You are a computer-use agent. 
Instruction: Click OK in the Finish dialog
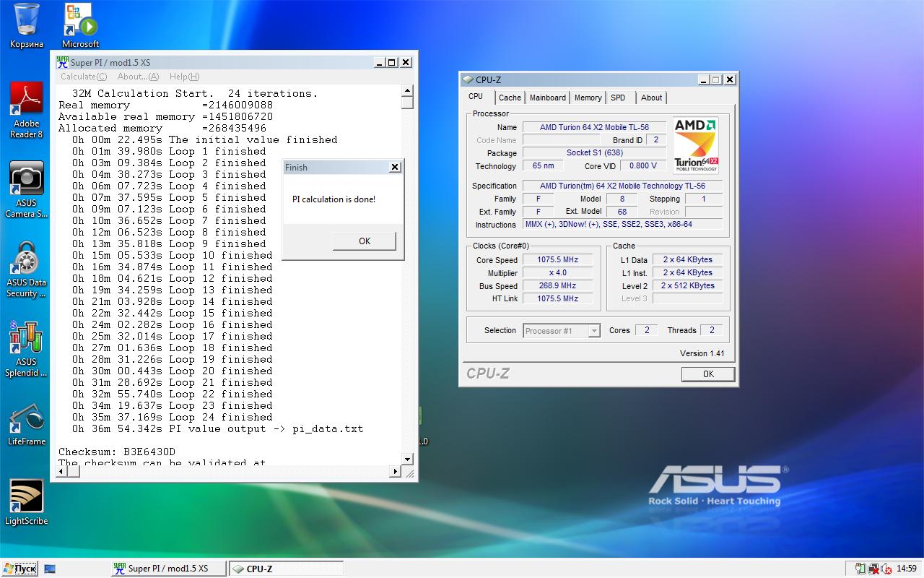tap(365, 241)
